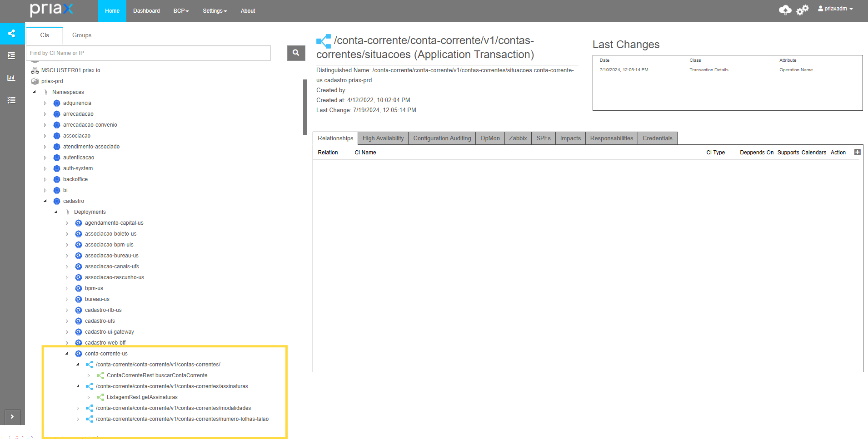This screenshot has width=868, height=439.
Task: Open the bar chart icon in the sidebar
Action: [12, 78]
